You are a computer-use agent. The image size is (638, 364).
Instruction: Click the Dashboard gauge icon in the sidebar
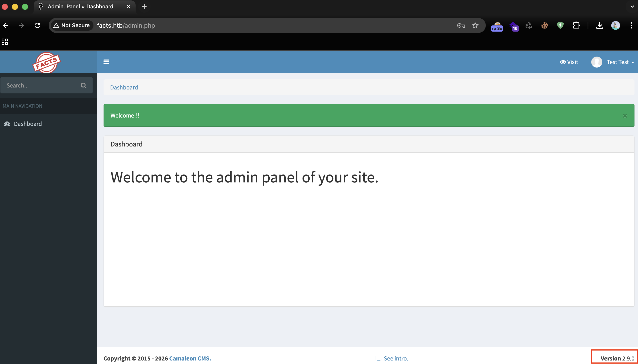click(x=7, y=124)
